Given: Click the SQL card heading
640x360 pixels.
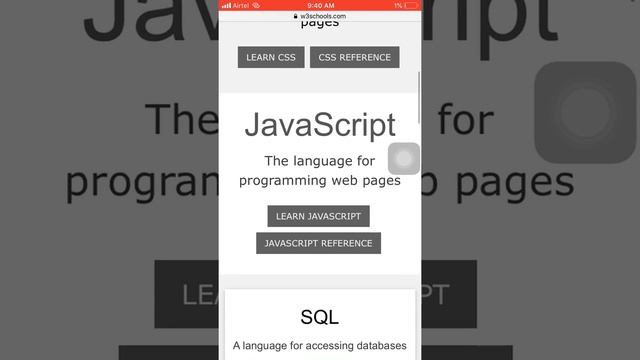Looking at the screenshot, I should tap(320, 317).
